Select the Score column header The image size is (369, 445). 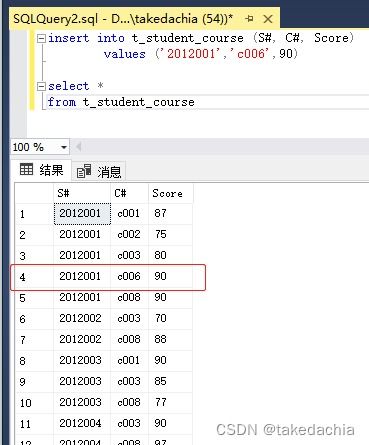(x=170, y=193)
